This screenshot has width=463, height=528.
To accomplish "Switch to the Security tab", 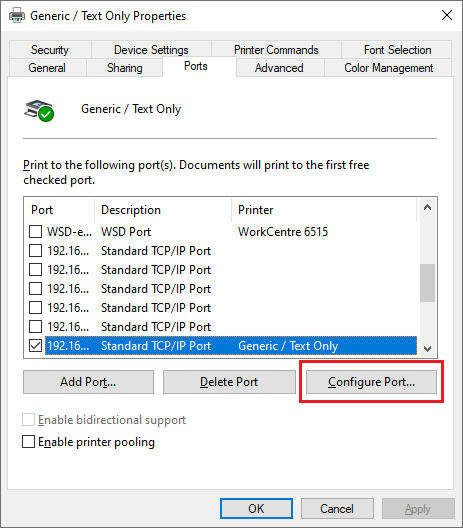I will tap(50, 50).
